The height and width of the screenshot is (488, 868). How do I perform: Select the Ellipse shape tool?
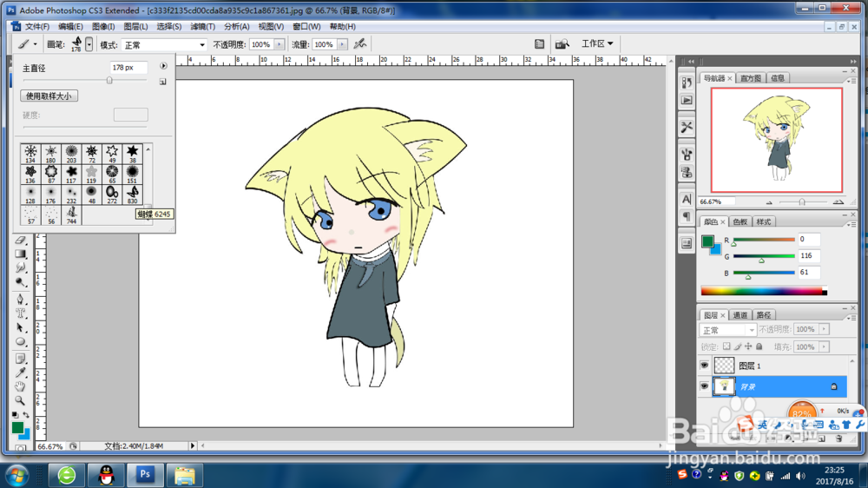[21, 342]
